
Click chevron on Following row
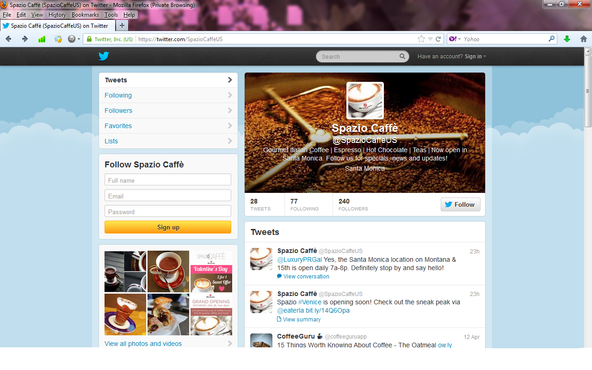[x=230, y=95]
